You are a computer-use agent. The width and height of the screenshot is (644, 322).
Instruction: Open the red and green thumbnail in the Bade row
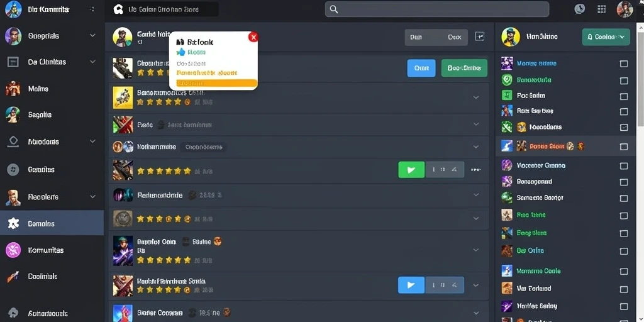pyautogui.click(x=123, y=125)
